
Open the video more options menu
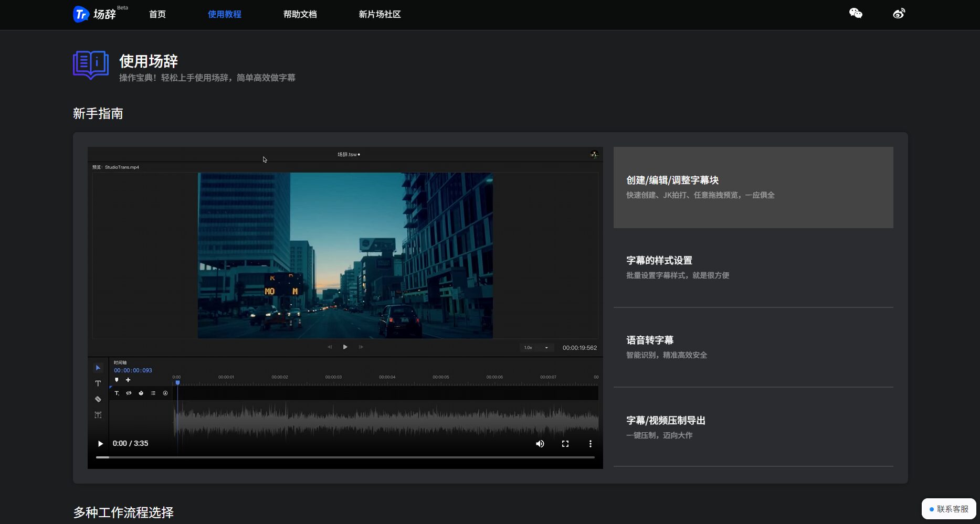coord(591,444)
